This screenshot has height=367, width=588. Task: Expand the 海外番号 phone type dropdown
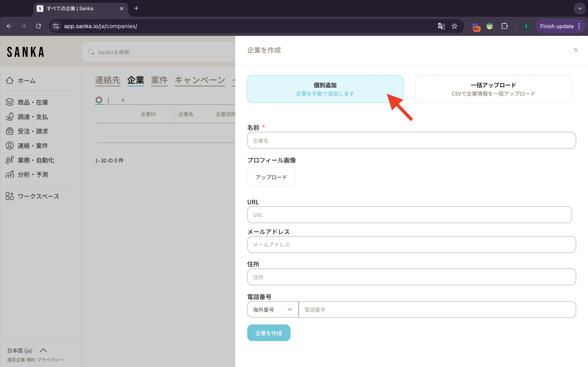[273, 310]
